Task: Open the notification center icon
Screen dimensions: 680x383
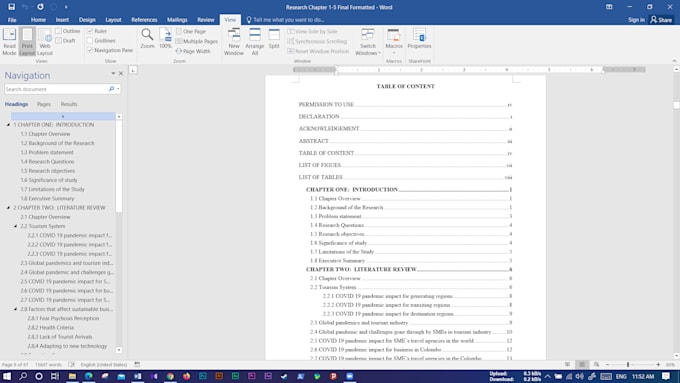Action: click(x=666, y=376)
